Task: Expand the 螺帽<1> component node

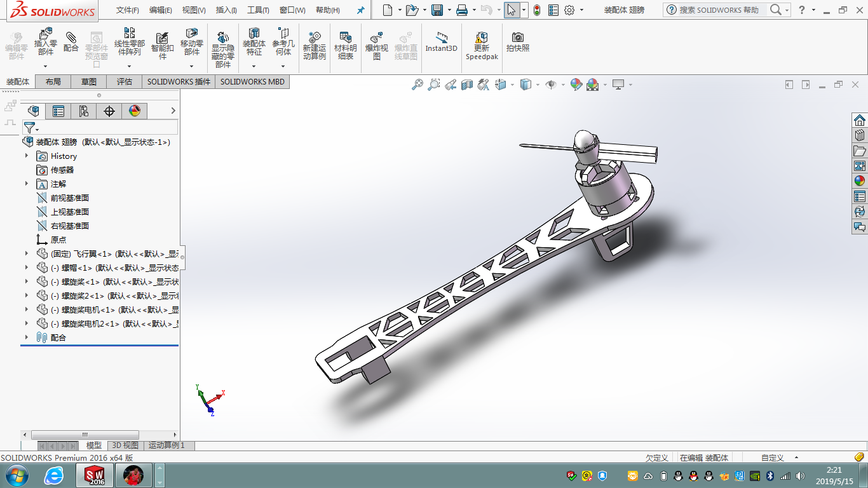Action: tap(27, 268)
